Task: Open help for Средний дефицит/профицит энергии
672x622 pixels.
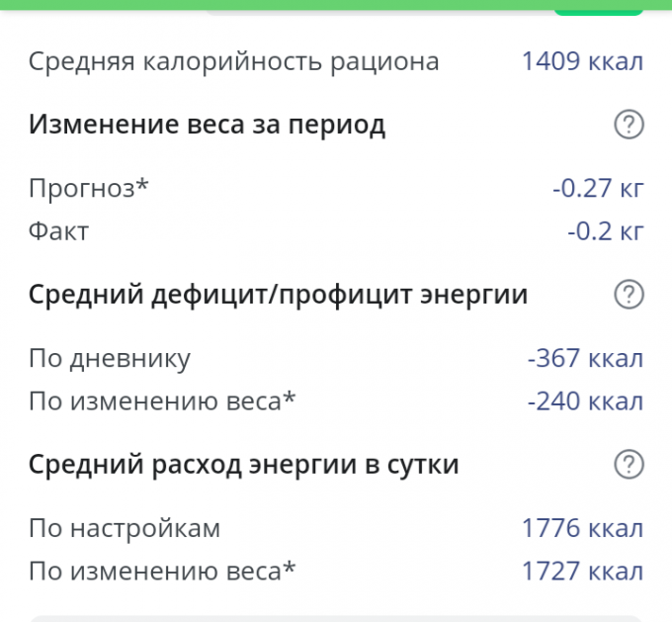Action: pyautogui.click(x=629, y=295)
